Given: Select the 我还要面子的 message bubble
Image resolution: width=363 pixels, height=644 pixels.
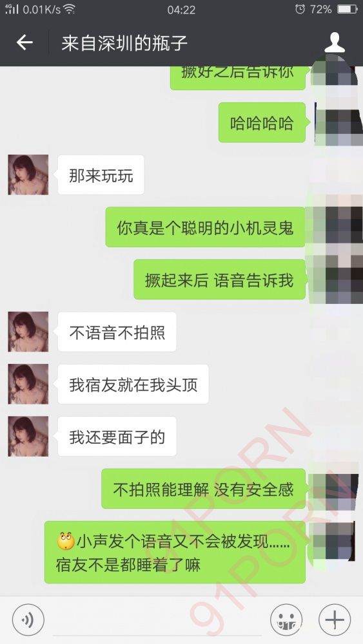Looking at the screenshot, I should [x=117, y=436].
